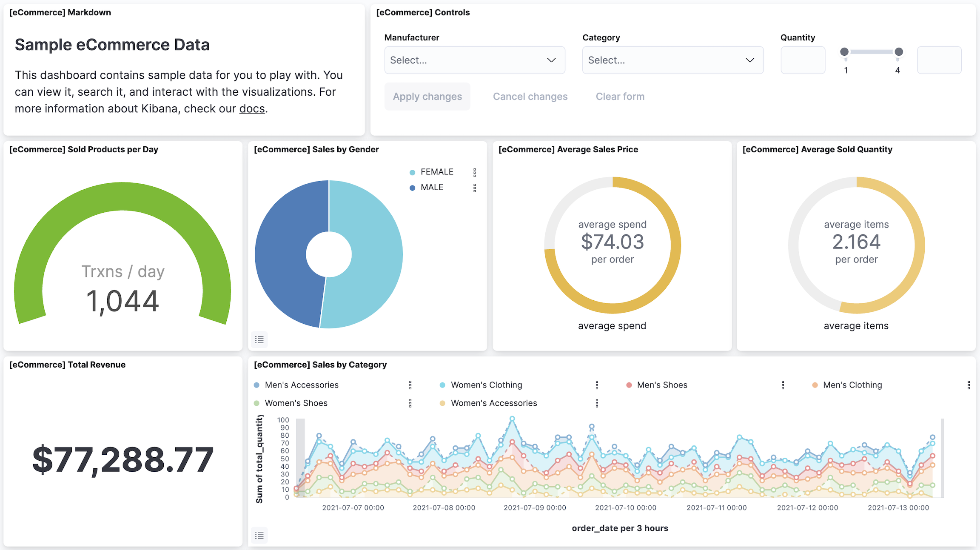Expand the Category select dropdown

point(672,60)
